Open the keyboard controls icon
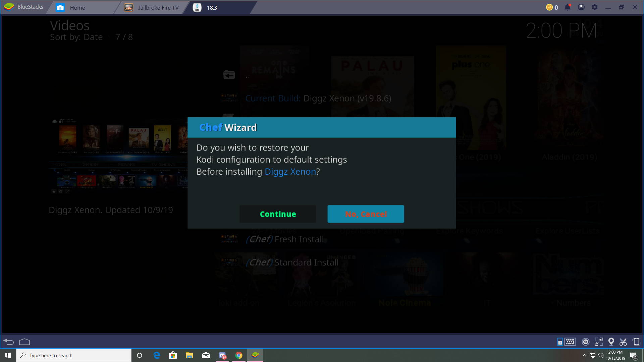The height and width of the screenshot is (362, 644). point(570,342)
